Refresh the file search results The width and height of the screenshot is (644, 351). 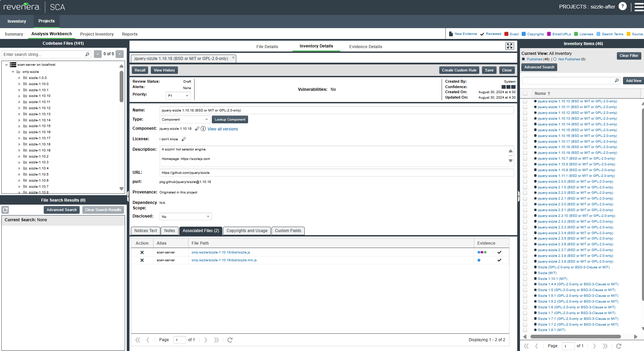point(5,210)
